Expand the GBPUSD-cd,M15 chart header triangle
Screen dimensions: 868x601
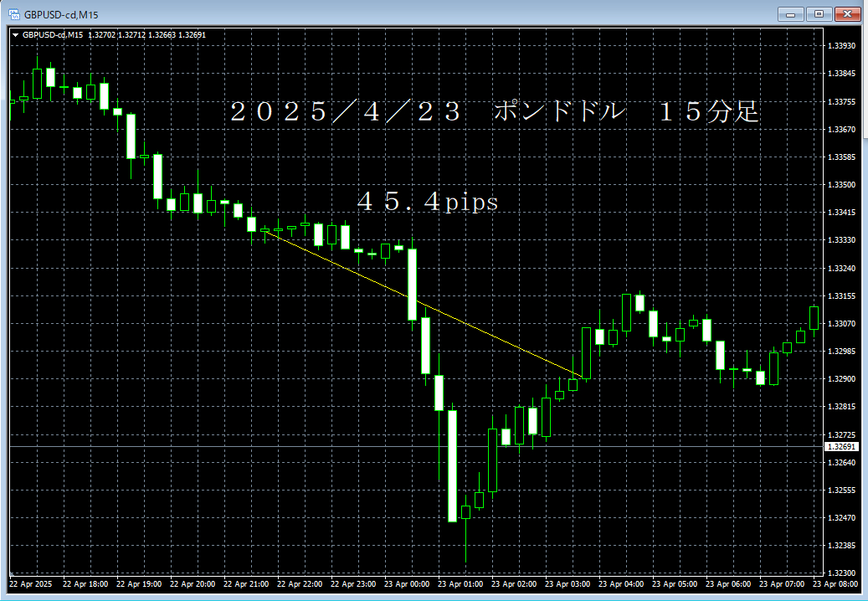[x=16, y=35]
